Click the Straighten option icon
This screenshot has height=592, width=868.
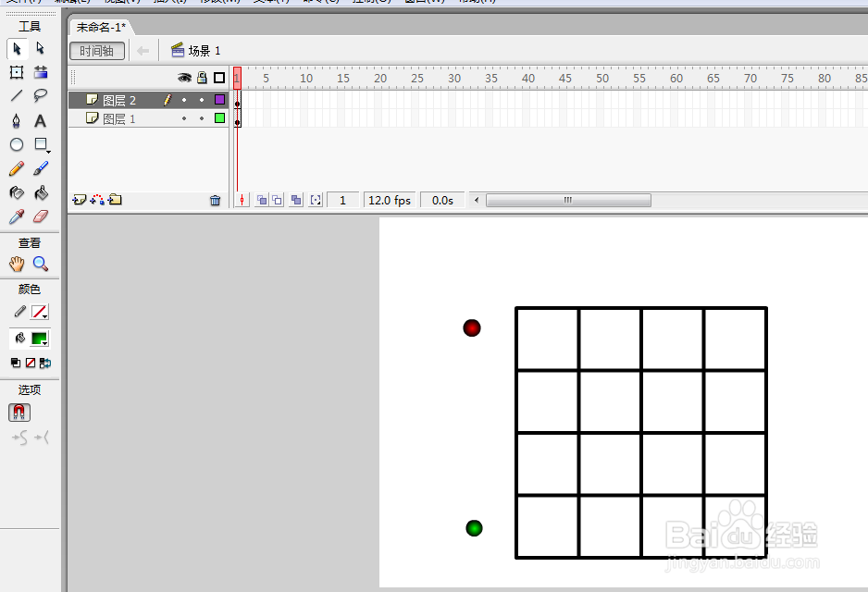click(x=42, y=438)
